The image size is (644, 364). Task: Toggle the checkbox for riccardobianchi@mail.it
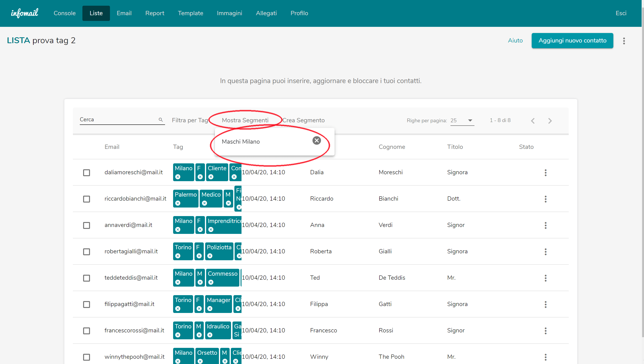tap(87, 199)
